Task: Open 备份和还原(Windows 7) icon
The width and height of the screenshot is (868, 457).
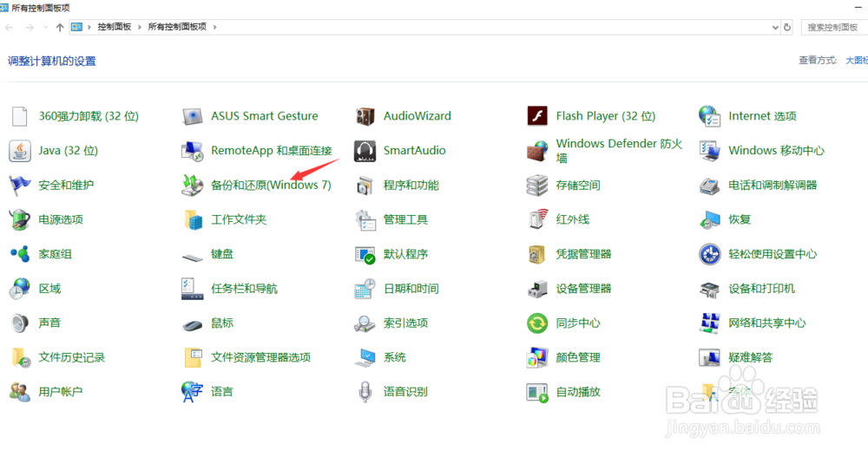Action: pos(192,186)
